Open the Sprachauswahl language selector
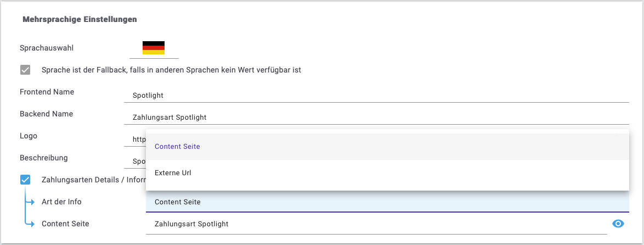The height and width of the screenshot is (245, 644). point(154,48)
